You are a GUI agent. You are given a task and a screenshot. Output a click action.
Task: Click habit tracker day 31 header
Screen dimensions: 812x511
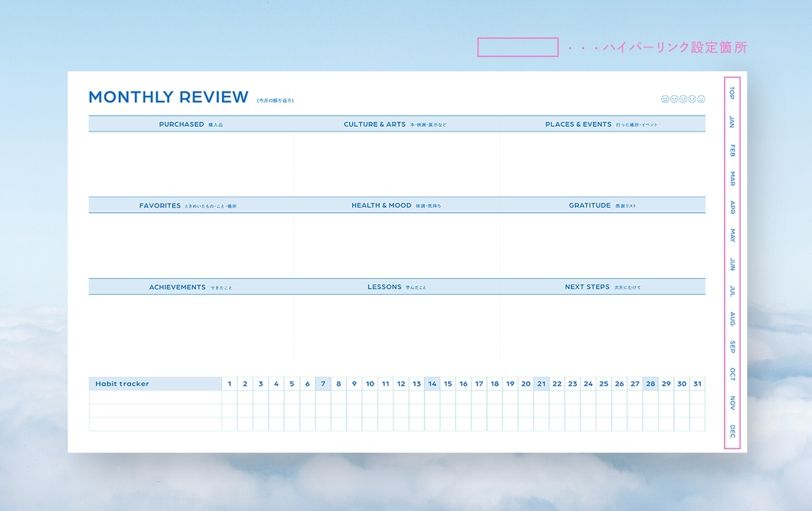pos(698,383)
